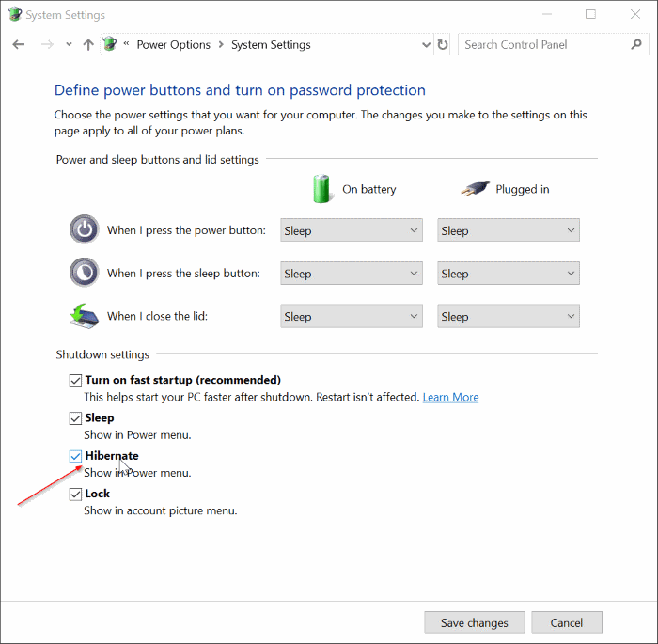Expand the chevron after Power Options
The width and height of the screenshot is (658, 644).
point(221,44)
